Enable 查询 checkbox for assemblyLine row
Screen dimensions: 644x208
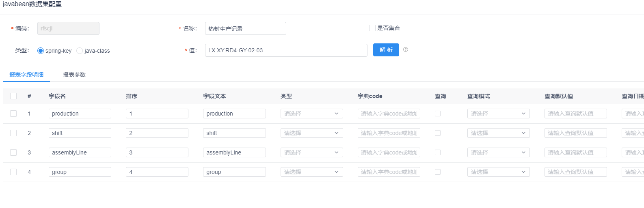click(438, 152)
